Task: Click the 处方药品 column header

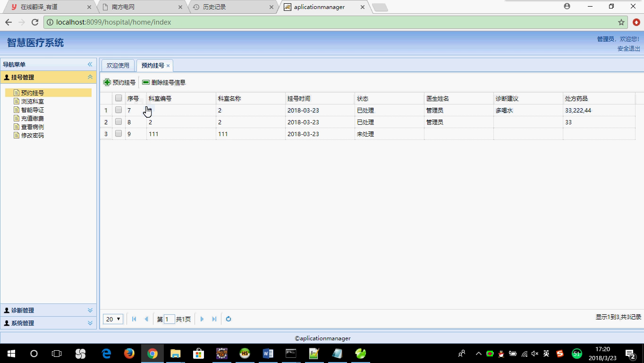Action: coord(599,98)
